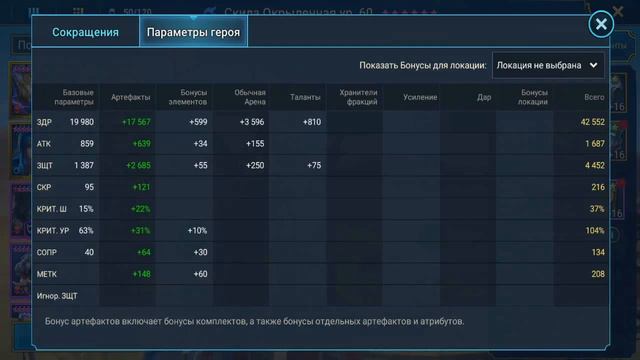
Task: Click arena defense bonus +250
Action: click(x=255, y=165)
